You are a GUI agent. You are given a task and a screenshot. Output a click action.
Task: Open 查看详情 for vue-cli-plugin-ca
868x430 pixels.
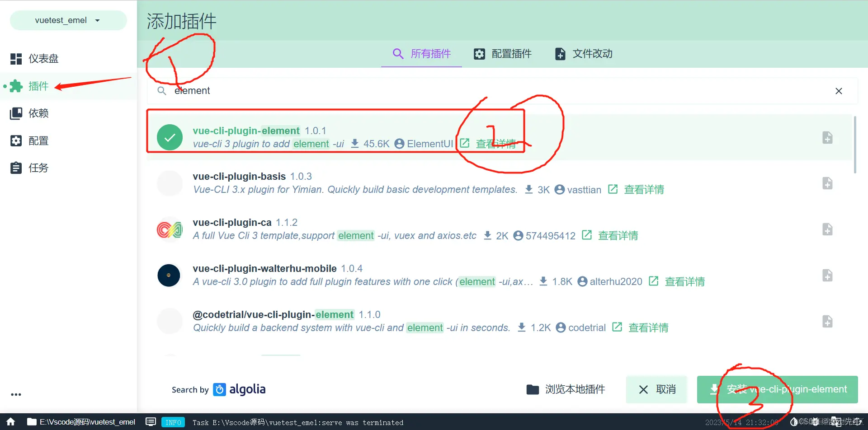pyautogui.click(x=618, y=236)
